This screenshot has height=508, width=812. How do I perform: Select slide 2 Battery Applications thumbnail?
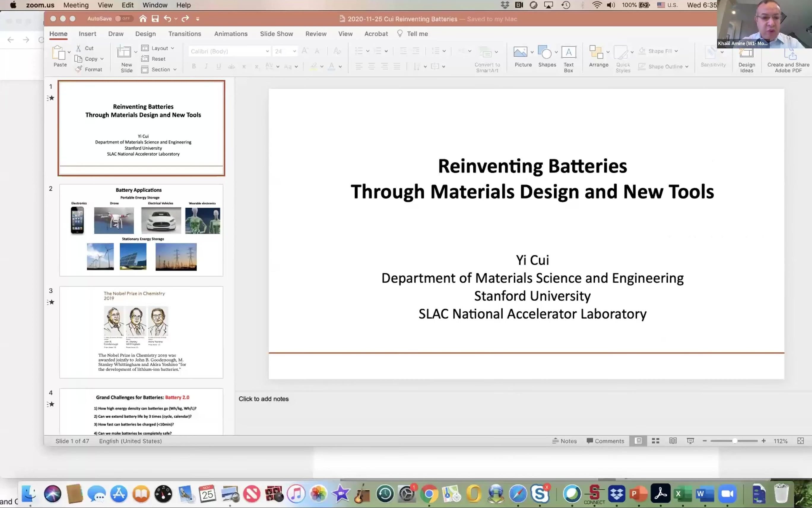point(141,230)
